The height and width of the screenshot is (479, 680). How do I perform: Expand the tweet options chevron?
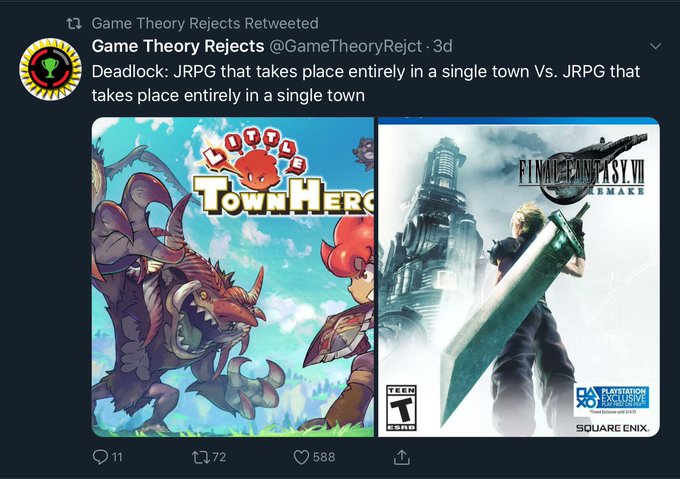656,46
